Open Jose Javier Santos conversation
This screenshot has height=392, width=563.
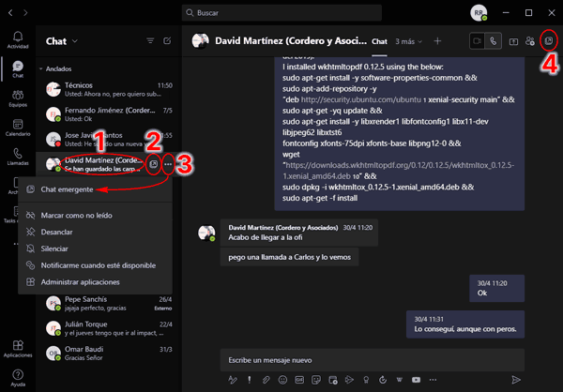coord(109,139)
